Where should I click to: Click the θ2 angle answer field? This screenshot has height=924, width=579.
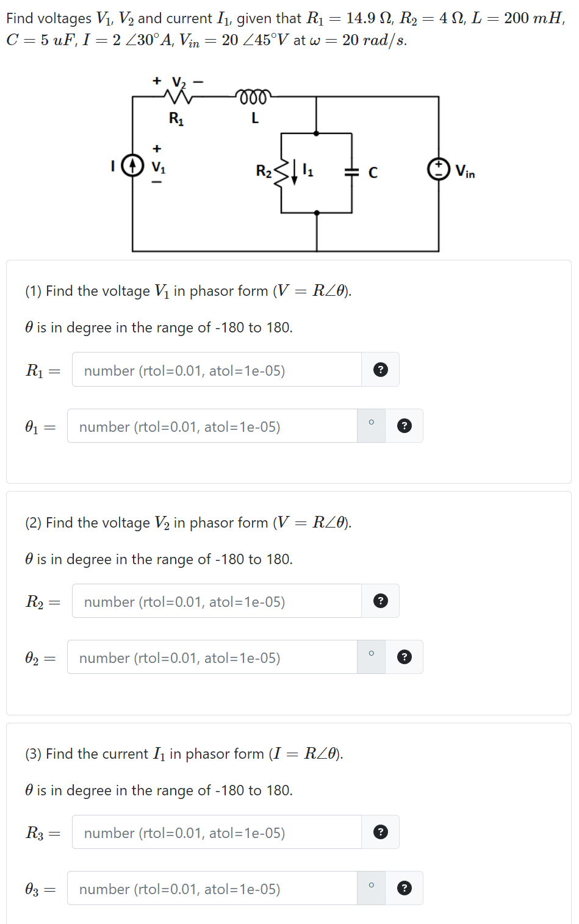pos(212,657)
